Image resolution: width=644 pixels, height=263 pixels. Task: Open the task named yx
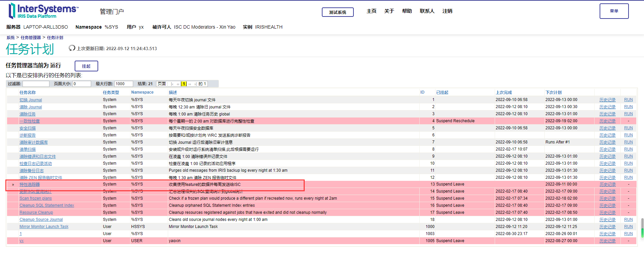(x=22, y=241)
